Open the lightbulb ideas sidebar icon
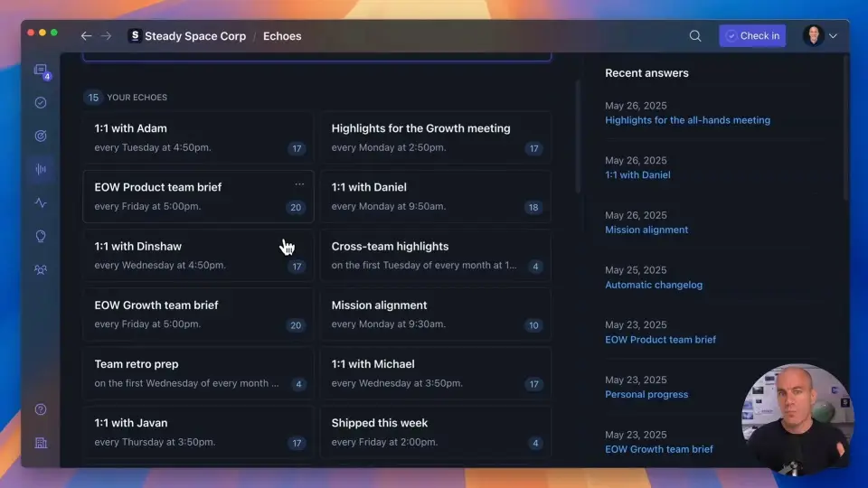Image resolution: width=868 pixels, height=488 pixels. tap(41, 236)
